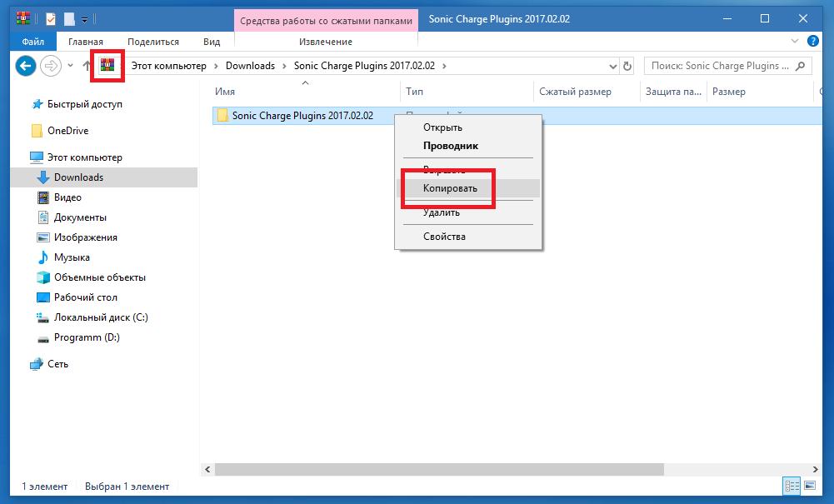Screen dimensions: 834x504
Task: Select the Sonic Charge Plugins 2017.02.02 folder row
Action: pyautogui.click(x=517, y=115)
